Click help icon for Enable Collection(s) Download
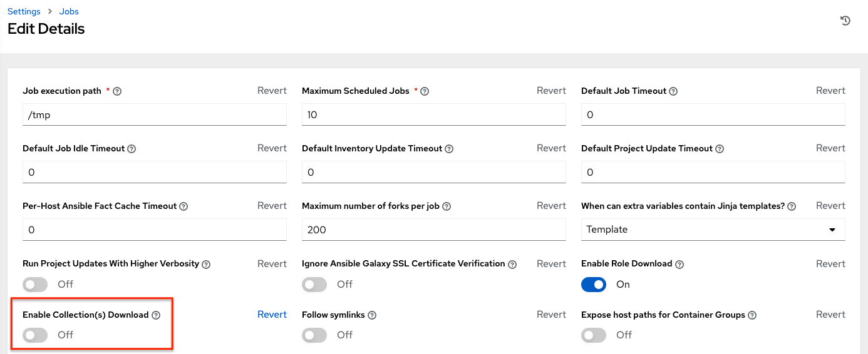The height and width of the screenshot is (354, 868). pos(156,315)
